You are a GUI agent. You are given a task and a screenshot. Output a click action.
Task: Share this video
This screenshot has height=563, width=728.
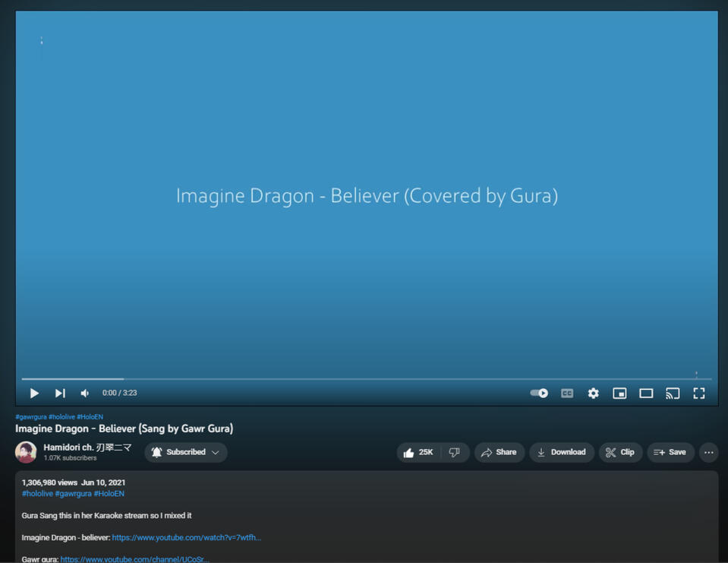click(499, 452)
